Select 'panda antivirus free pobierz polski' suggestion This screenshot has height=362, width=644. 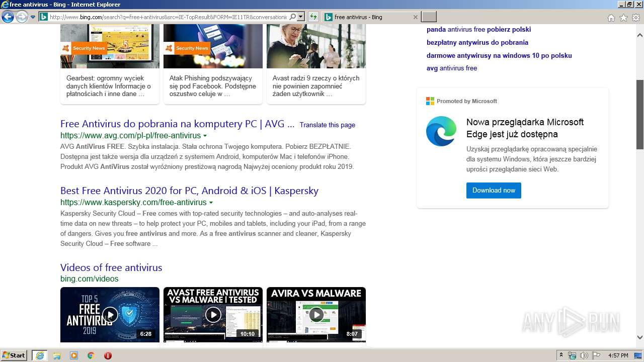pyautogui.click(x=478, y=29)
